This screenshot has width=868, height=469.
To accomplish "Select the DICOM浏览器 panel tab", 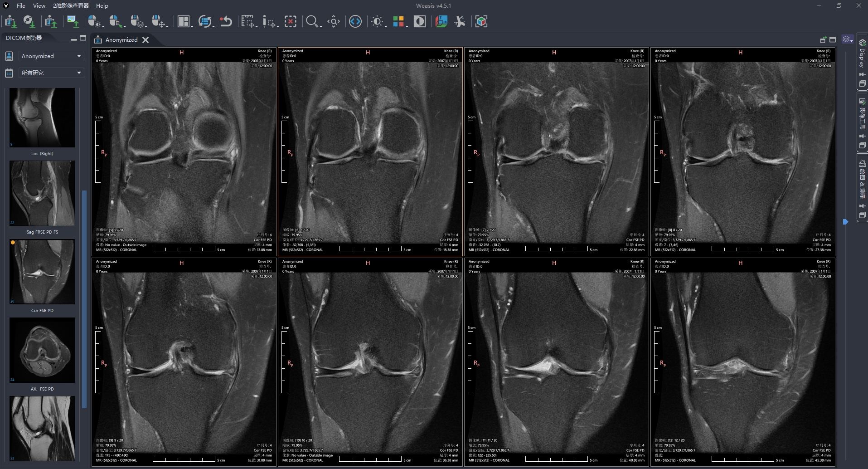I will pos(24,38).
